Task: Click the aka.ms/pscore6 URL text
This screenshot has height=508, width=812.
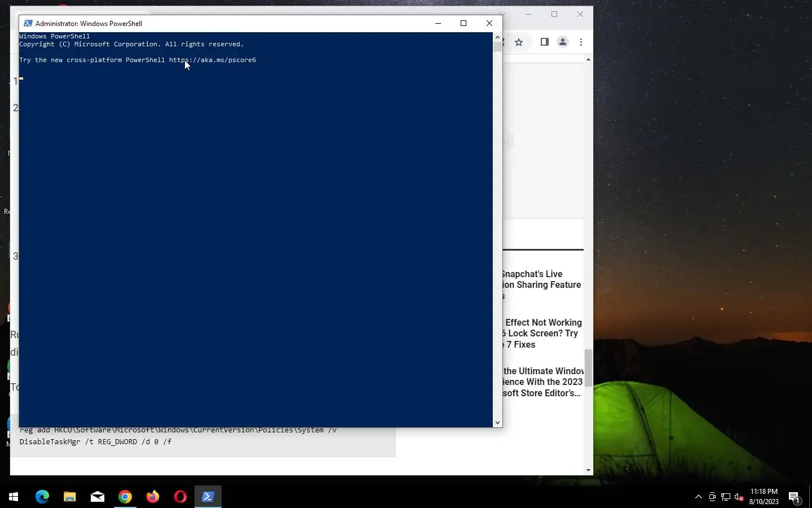Action: tap(213, 60)
